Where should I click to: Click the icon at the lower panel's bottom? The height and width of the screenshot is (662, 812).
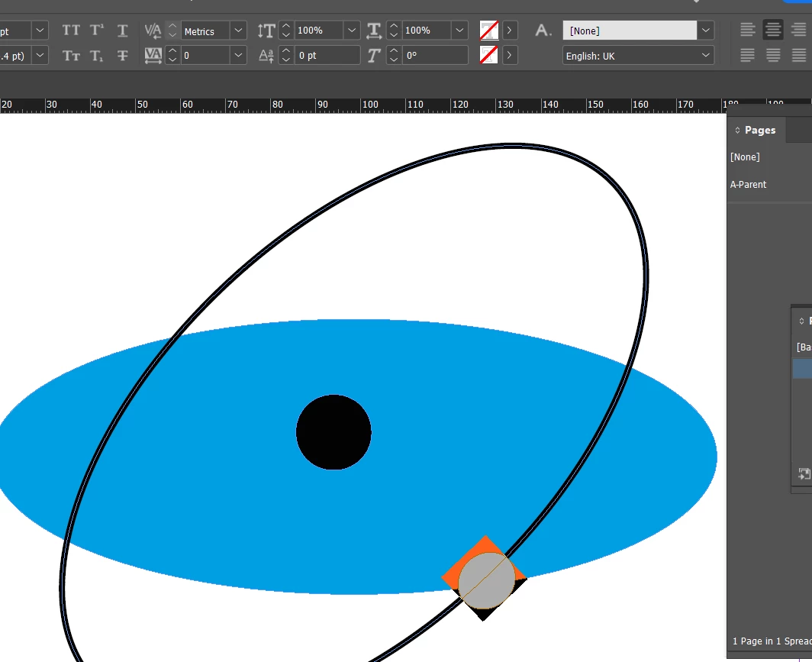point(804,474)
